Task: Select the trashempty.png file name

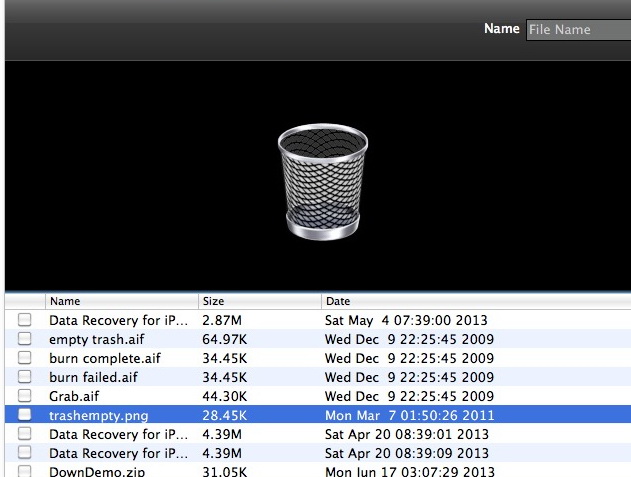Action: [99, 415]
